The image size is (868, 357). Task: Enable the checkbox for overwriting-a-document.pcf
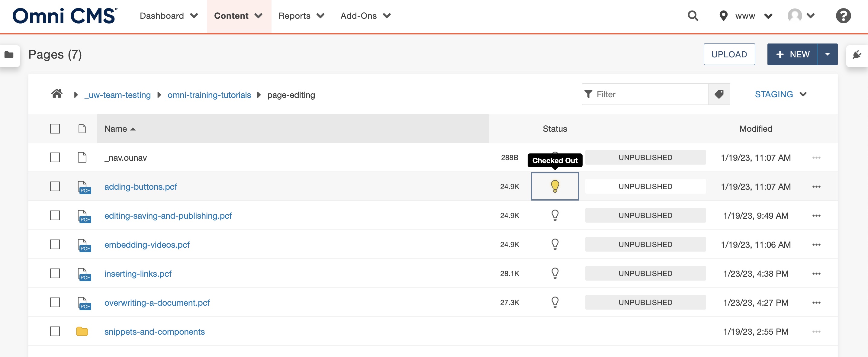click(54, 302)
